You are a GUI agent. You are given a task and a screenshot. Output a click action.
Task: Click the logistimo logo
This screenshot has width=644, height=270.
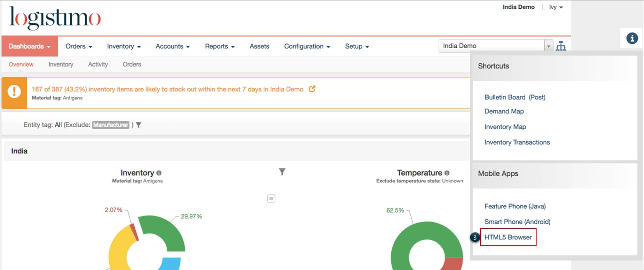click(55, 18)
